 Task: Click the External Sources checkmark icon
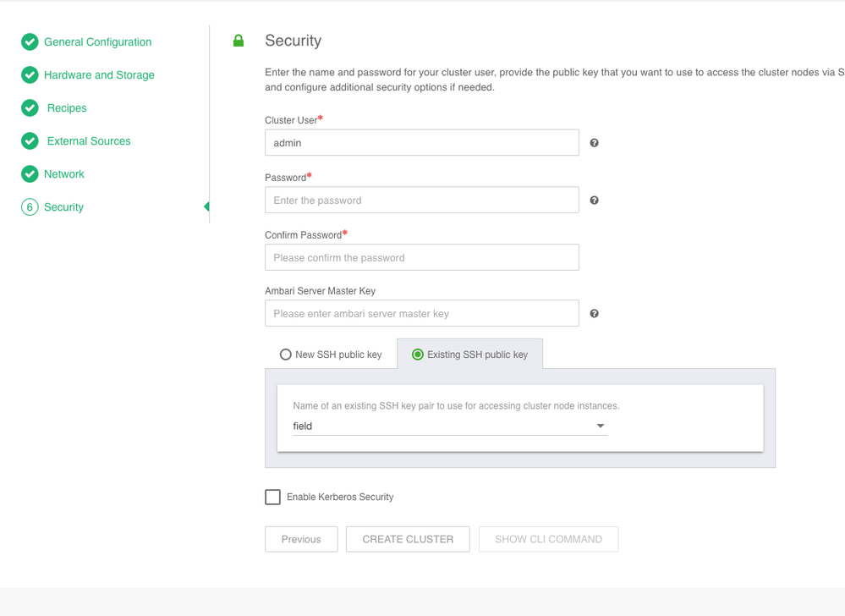pyautogui.click(x=30, y=140)
